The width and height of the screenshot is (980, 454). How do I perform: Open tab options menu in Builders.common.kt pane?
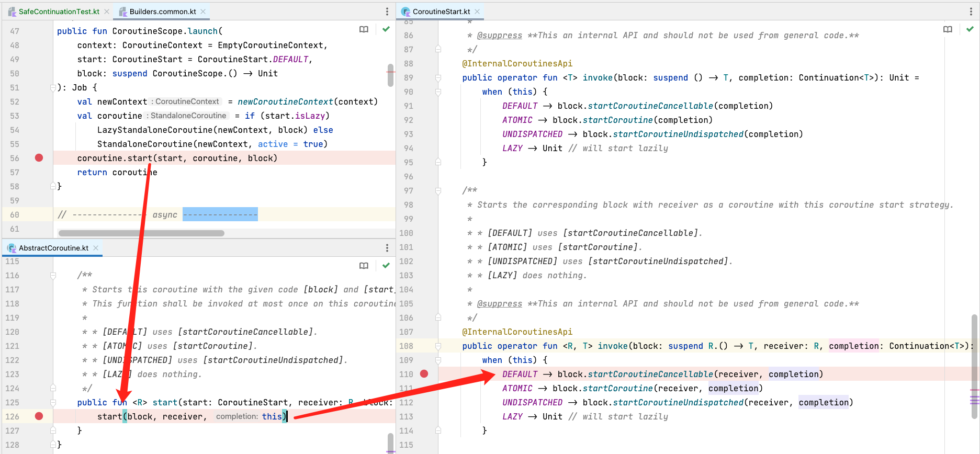pos(387,12)
